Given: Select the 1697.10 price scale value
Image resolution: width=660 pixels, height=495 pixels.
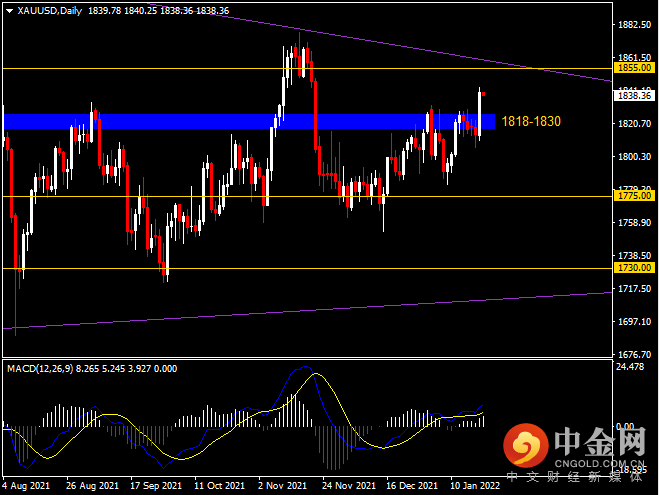Looking at the screenshot, I should click(634, 322).
